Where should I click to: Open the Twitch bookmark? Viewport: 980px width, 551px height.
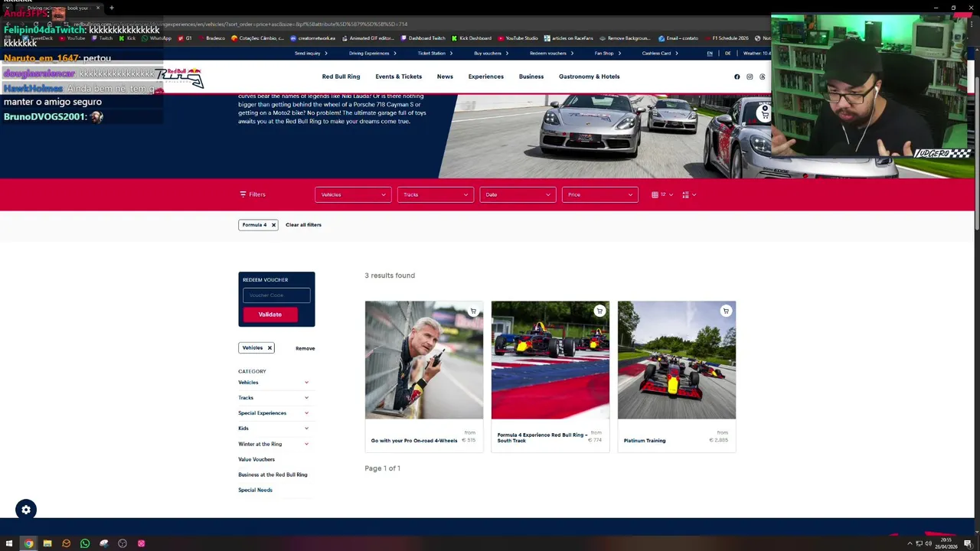point(101,38)
